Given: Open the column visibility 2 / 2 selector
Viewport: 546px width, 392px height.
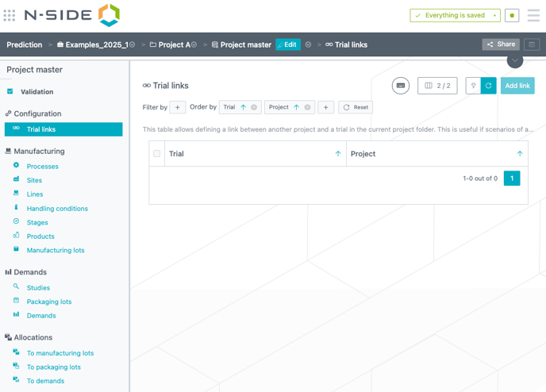Looking at the screenshot, I should point(437,86).
